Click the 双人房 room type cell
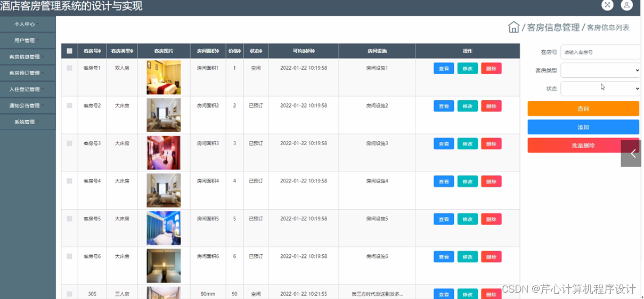Image resolution: width=644 pixels, height=299 pixels. coord(122,68)
